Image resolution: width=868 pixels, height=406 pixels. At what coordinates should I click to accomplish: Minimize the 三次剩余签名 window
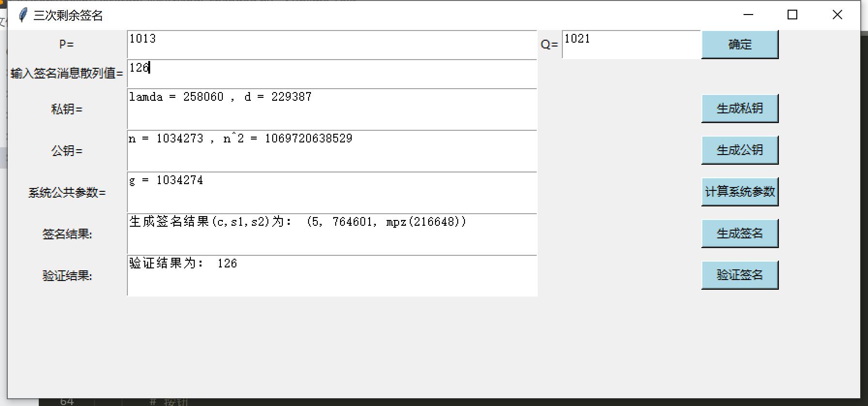(748, 15)
